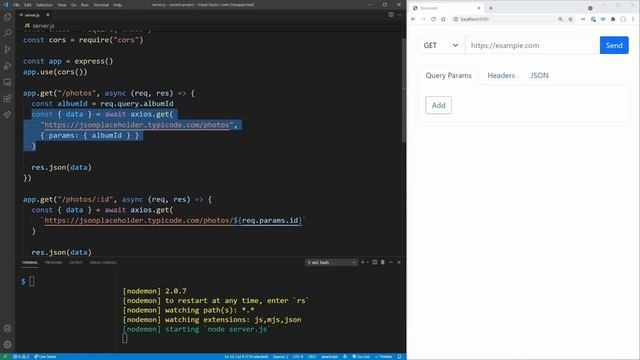Click the https://example.com URL field

[532, 45]
